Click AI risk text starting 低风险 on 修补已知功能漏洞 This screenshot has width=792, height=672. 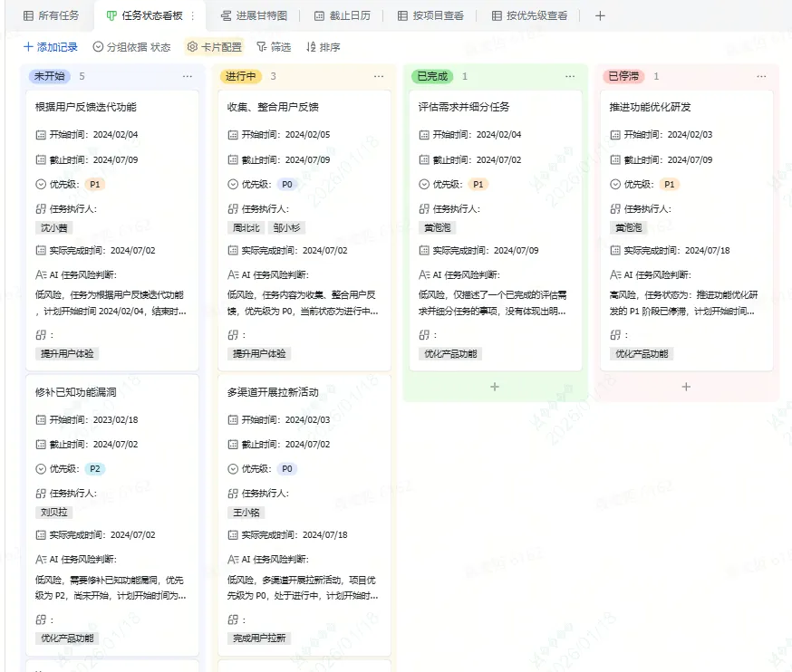(x=111, y=588)
